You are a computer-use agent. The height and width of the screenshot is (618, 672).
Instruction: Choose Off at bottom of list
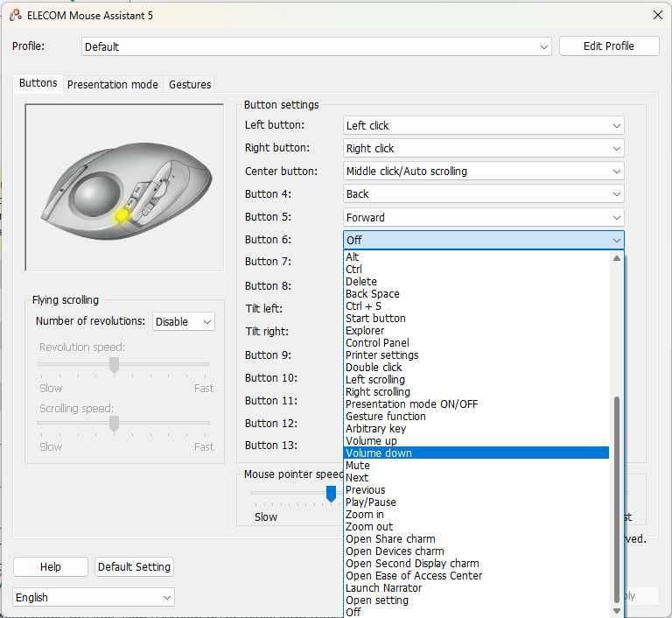pos(477,613)
